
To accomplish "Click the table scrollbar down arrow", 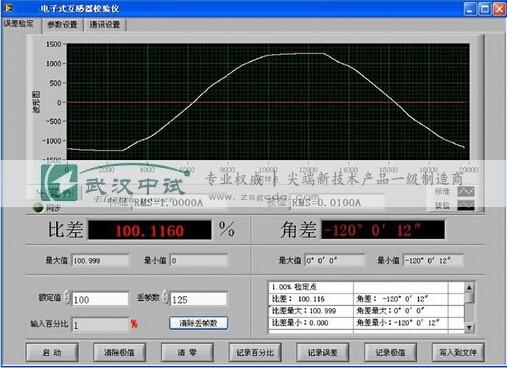I will [x=469, y=328].
